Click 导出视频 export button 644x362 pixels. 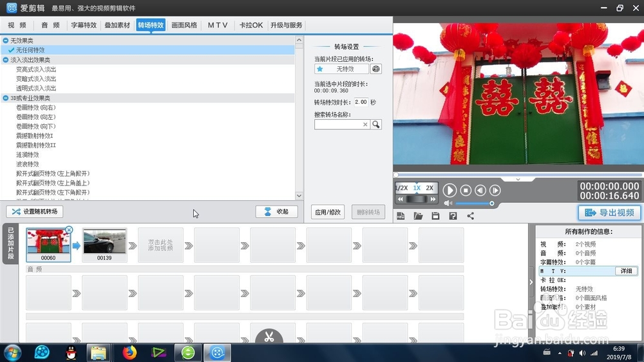(x=609, y=213)
